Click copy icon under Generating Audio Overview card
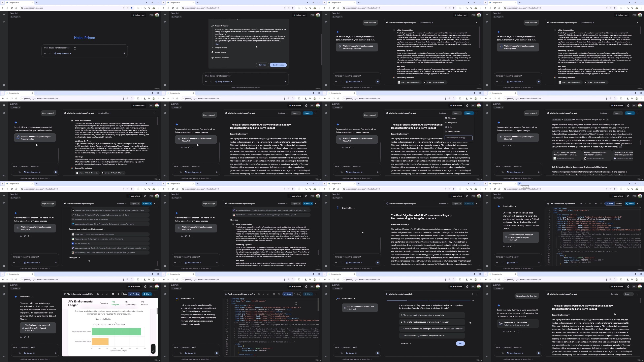Viewport: 644px width, 362px height. pyautogui.click(x=518, y=331)
